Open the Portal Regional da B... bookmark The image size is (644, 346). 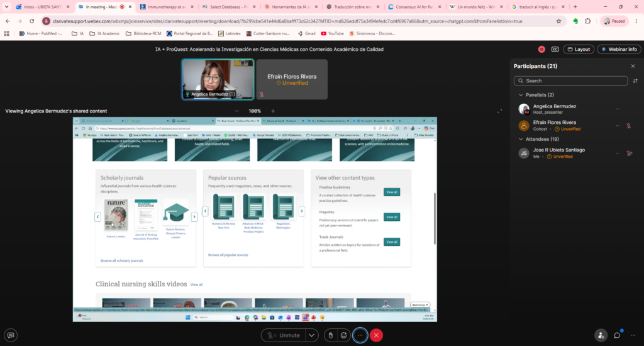[190, 34]
